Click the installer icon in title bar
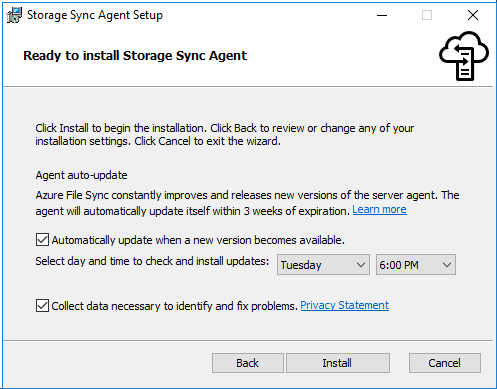The height and width of the screenshot is (389, 497). tap(14, 15)
